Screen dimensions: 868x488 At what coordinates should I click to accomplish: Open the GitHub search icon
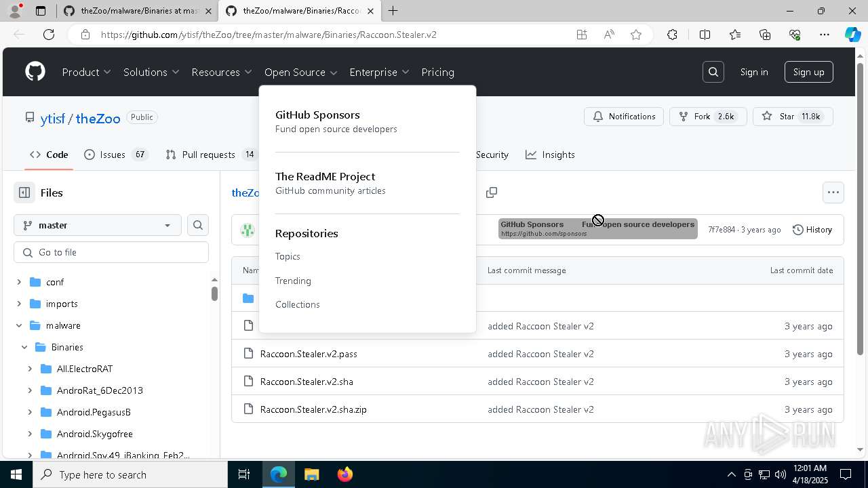tap(713, 72)
